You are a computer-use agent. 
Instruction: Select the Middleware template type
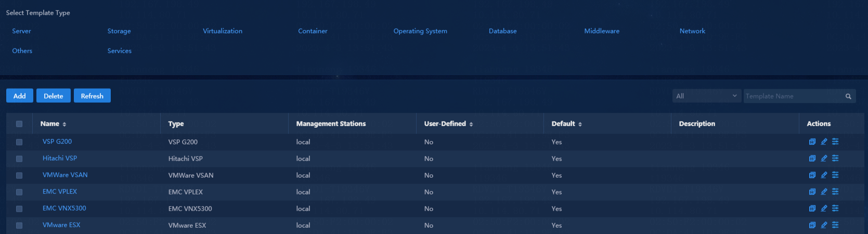602,31
